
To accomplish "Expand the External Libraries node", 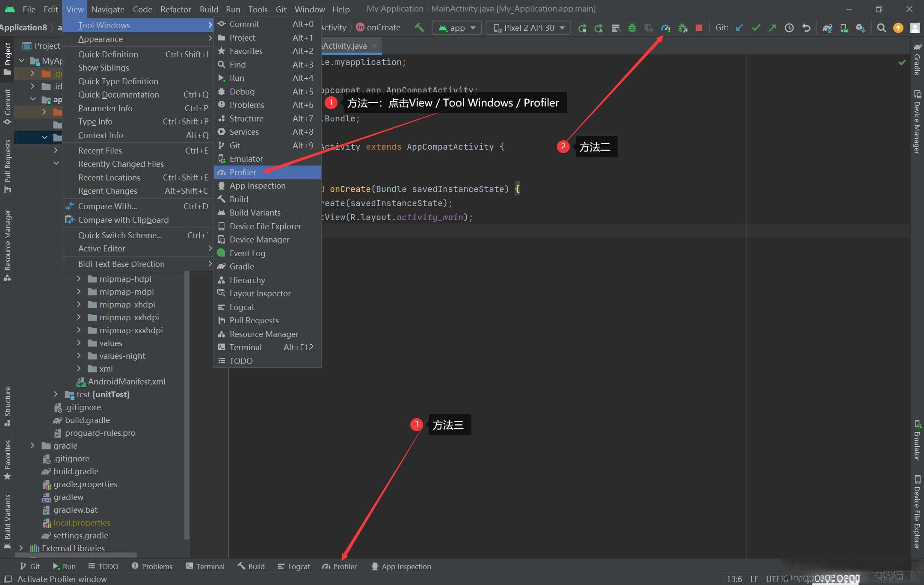I will 21,548.
